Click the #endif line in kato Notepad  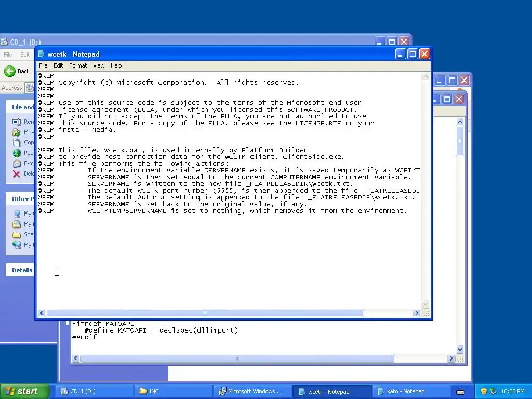[x=84, y=337]
